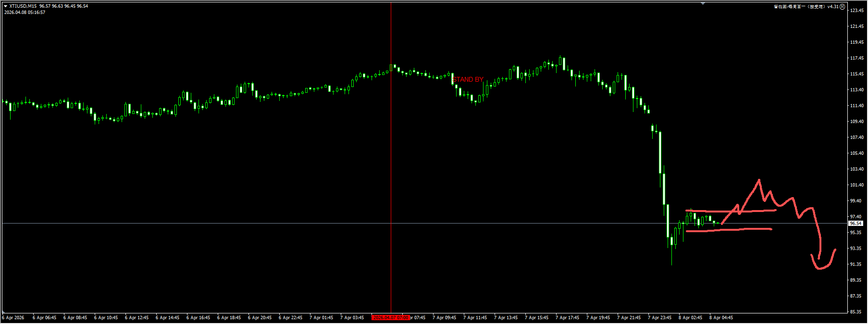Click the red STAND BY text label
Viewport: 868px width, 324px height.
(x=468, y=79)
